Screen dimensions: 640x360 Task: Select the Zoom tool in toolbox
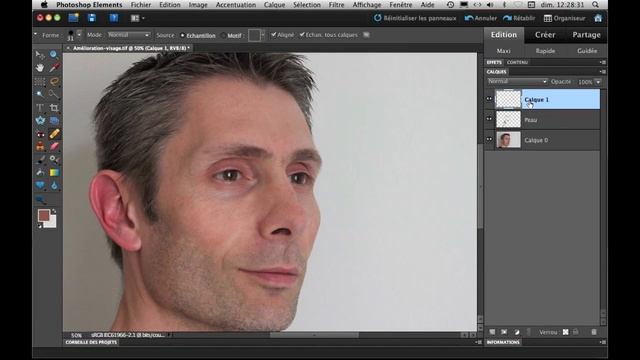pyautogui.click(x=54, y=55)
